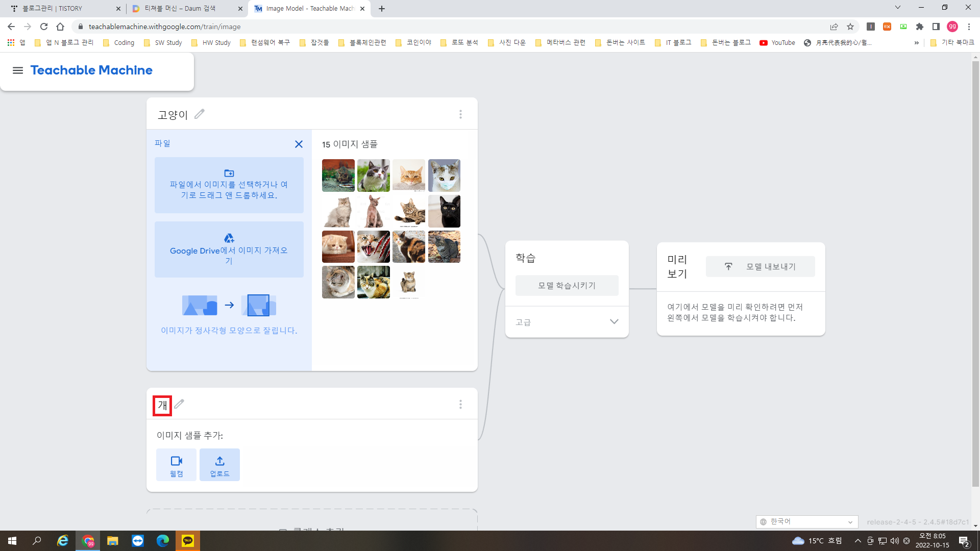Click 모델 학습시키기 train button

coord(567,286)
